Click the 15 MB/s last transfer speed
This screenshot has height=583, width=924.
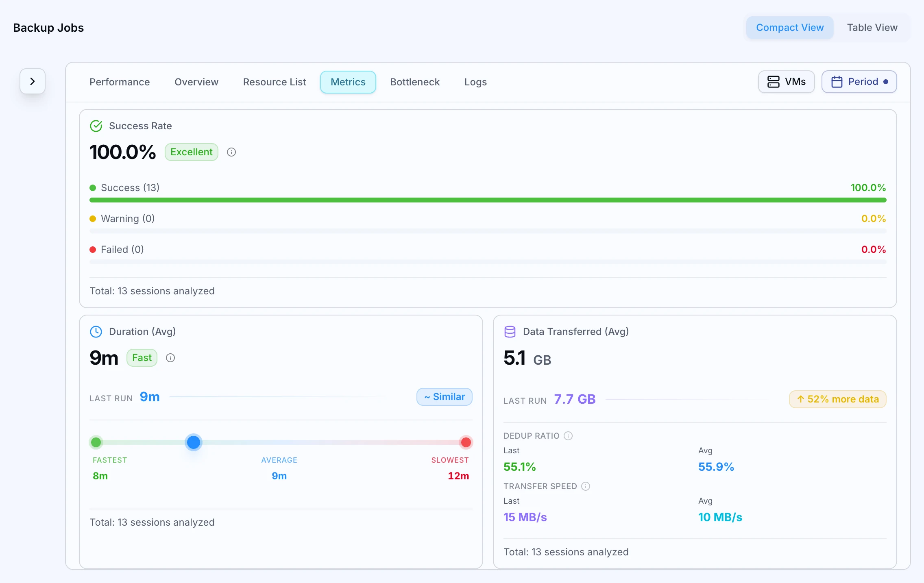tap(525, 517)
